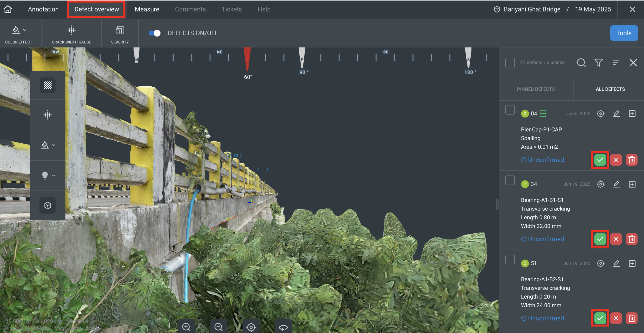The image size is (644, 333).
Task: Switch to Defect overview tab
Action: [96, 9]
